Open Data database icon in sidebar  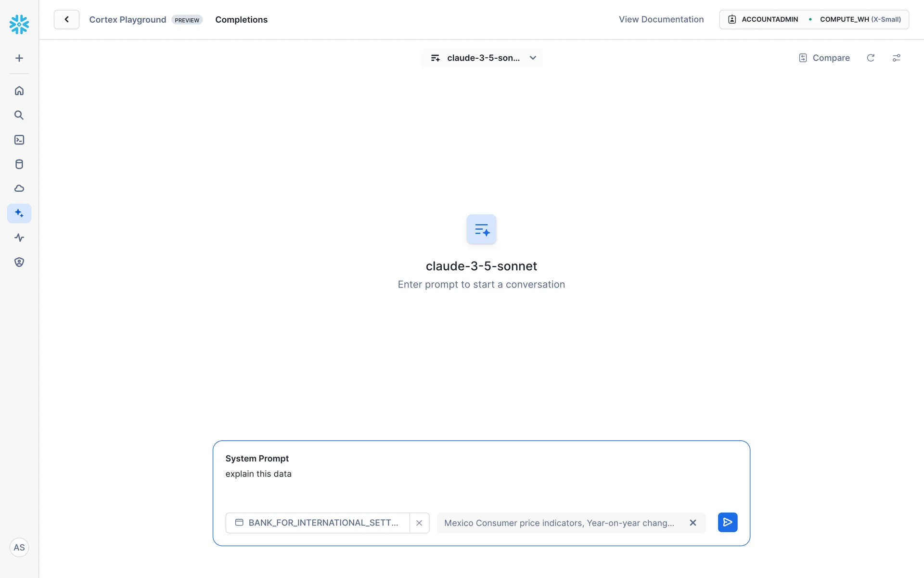[x=19, y=164]
